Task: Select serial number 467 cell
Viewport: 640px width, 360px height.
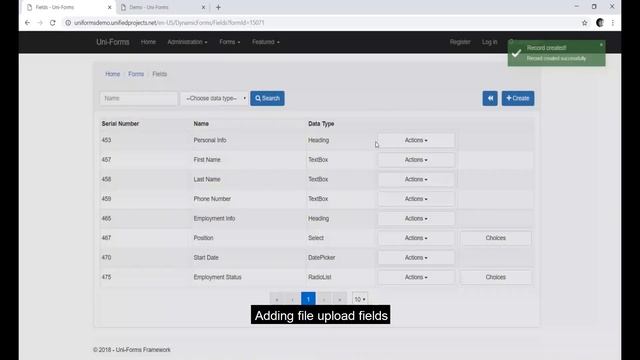Action: click(x=106, y=238)
